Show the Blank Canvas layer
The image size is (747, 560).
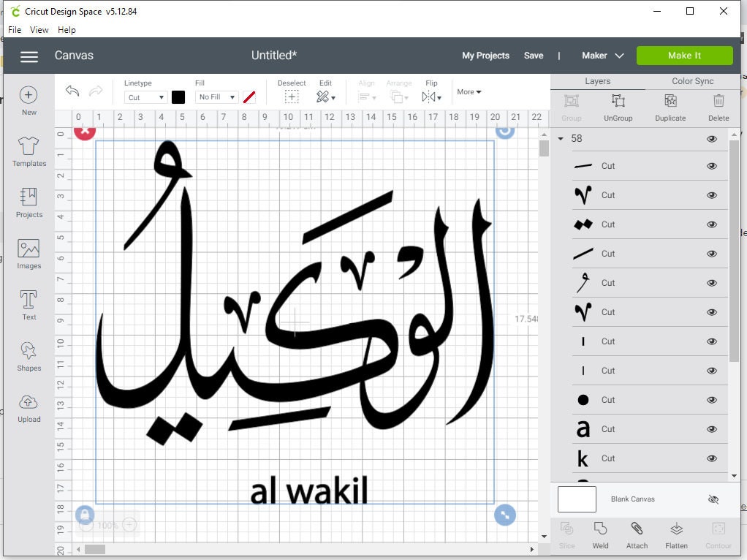(x=713, y=499)
